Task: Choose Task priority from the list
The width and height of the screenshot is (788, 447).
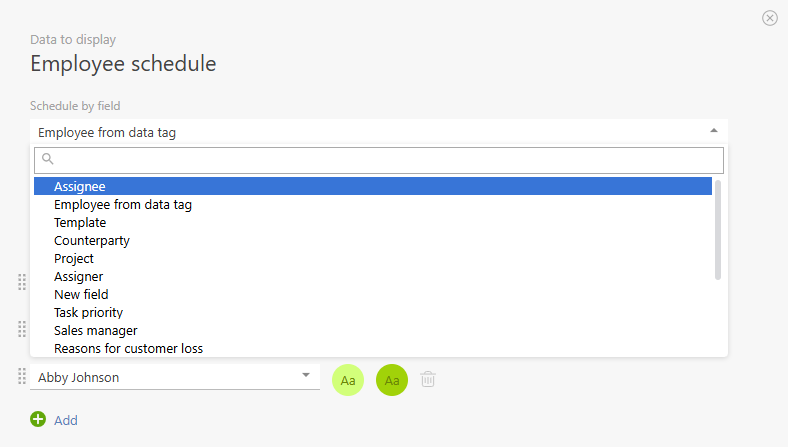Action: 89,312
